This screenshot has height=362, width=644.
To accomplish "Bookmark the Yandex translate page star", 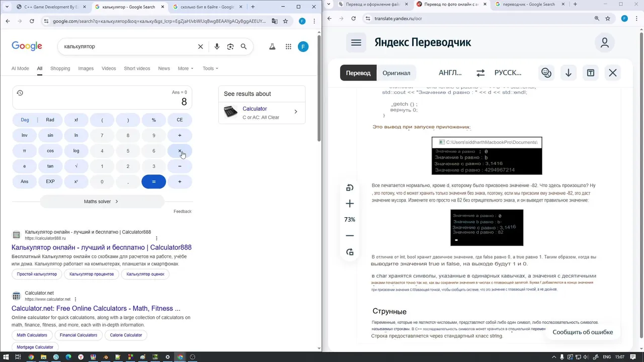I will tap(608, 18).
